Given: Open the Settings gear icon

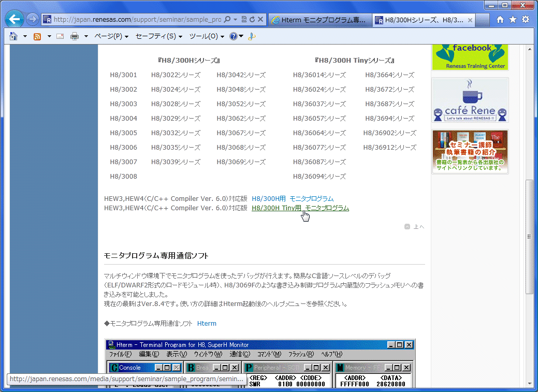Looking at the screenshot, I should 525,19.
